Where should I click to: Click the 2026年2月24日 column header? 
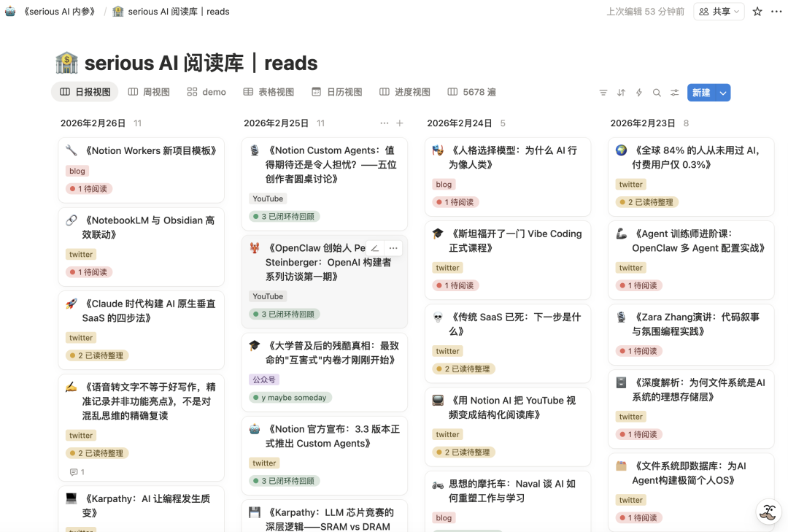click(460, 123)
